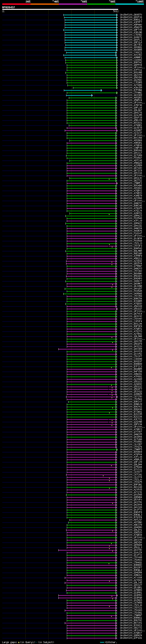146x644 pixels.
Task: Select the UniRef100_Q56YB6 label
Action: [131, 77]
